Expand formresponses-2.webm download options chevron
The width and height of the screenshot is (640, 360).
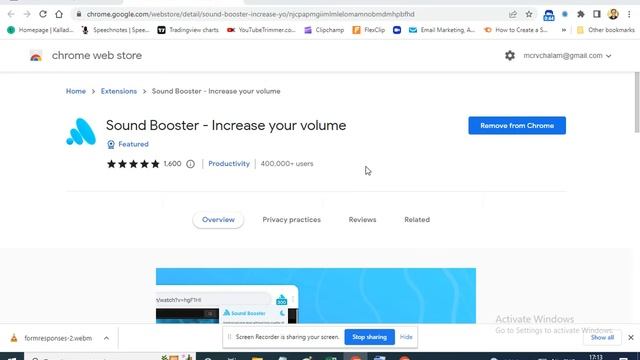(106, 338)
